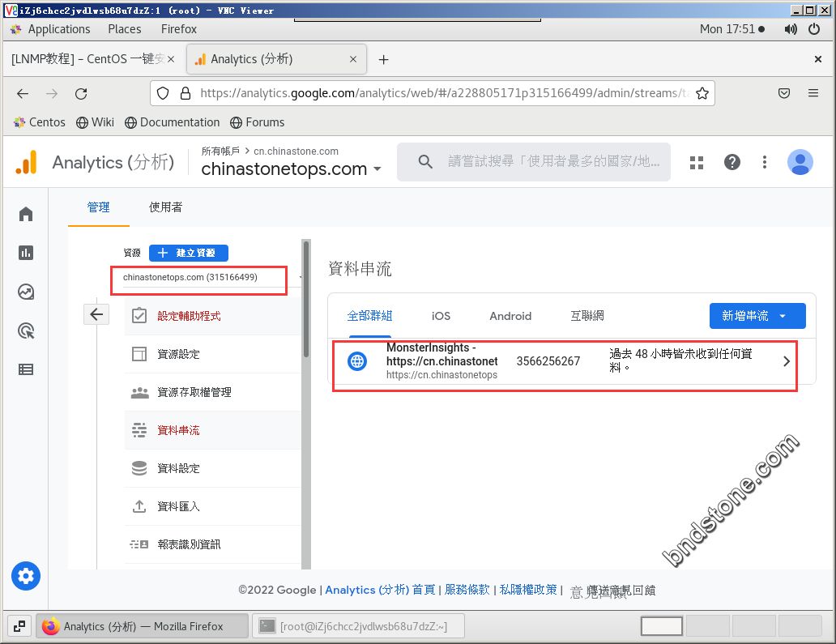
Task: Click the Google Analytics logo
Action: coord(27,162)
